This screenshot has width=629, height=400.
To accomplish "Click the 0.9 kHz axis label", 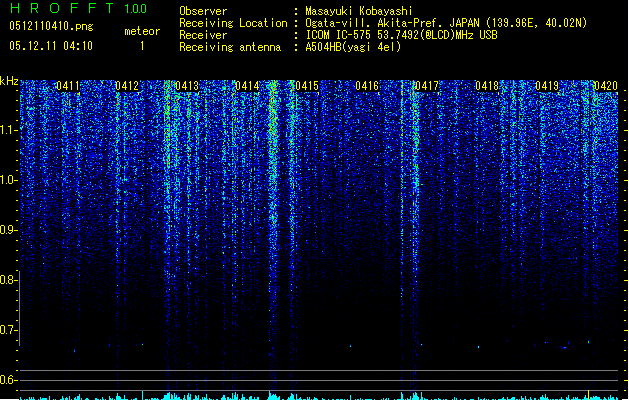I will [x=8, y=230].
